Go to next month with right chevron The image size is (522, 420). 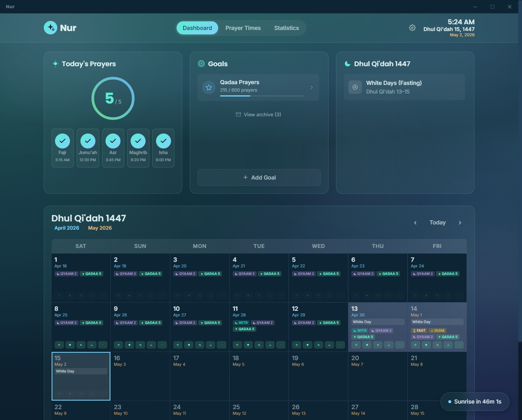pyautogui.click(x=460, y=223)
